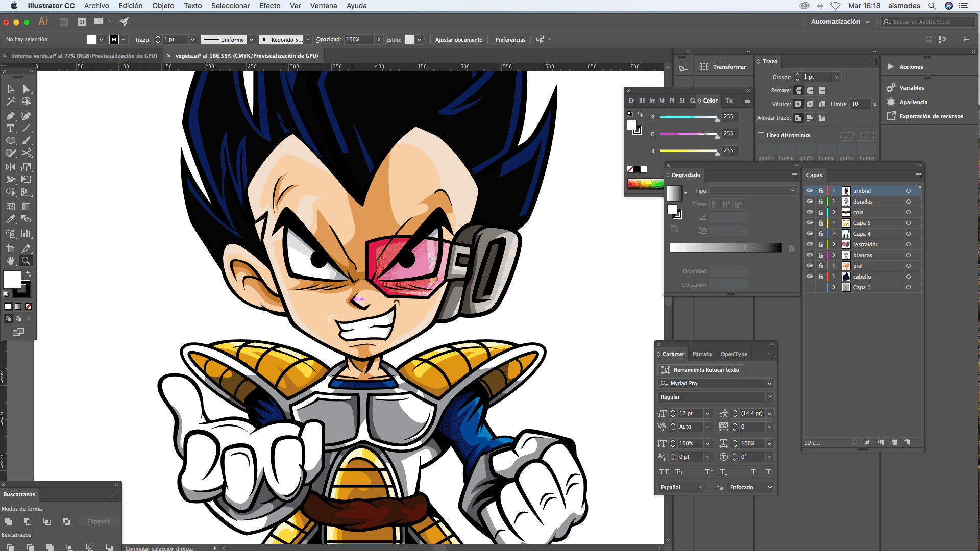The width and height of the screenshot is (980, 551).
Task: Open the Edición menu
Action: [131, 6]
